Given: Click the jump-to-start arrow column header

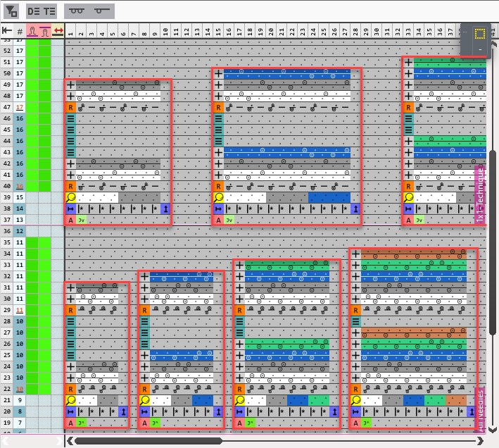Looking at the screenshot, I should tap(7, 31).
